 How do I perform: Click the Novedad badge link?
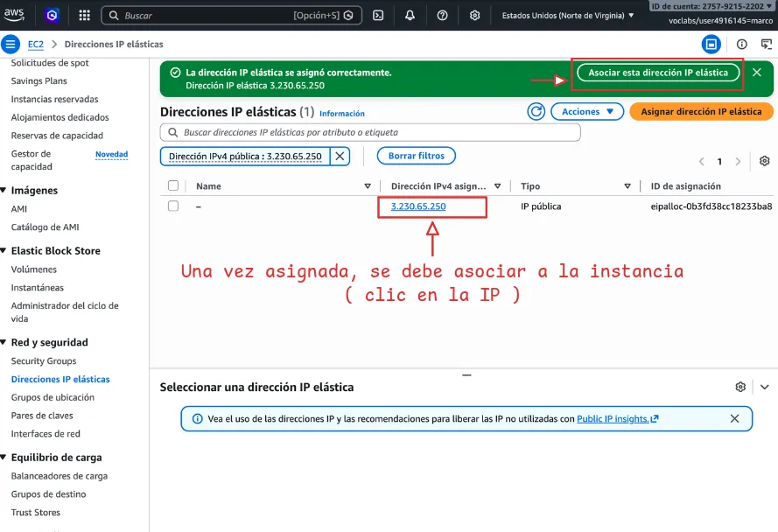coord(112,154)
